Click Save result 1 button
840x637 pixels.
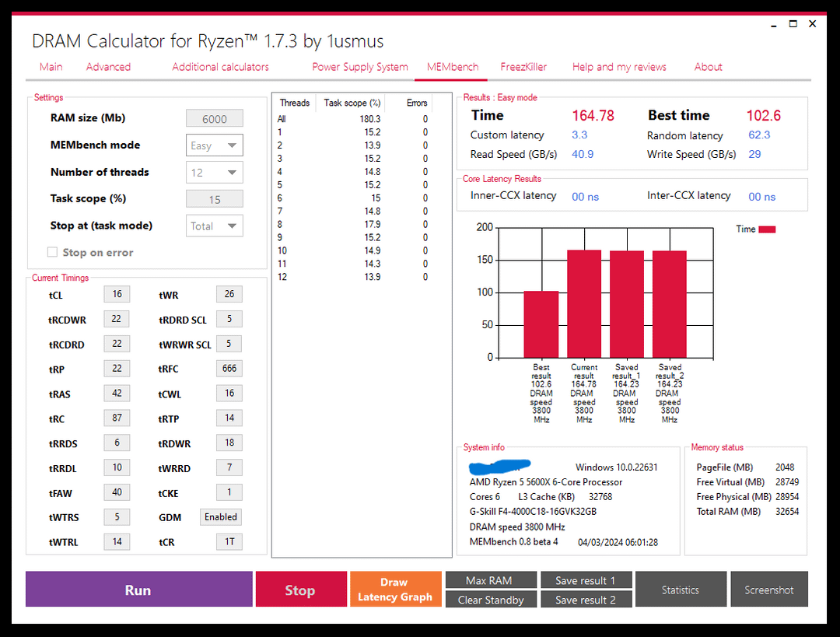[586, 580]
